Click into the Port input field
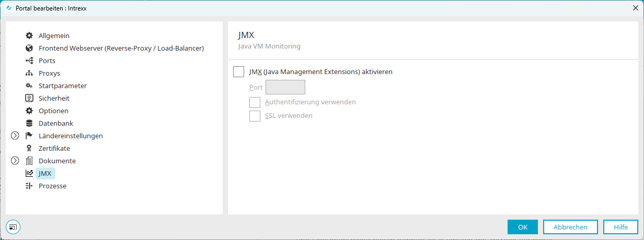 tap(285, 87)
